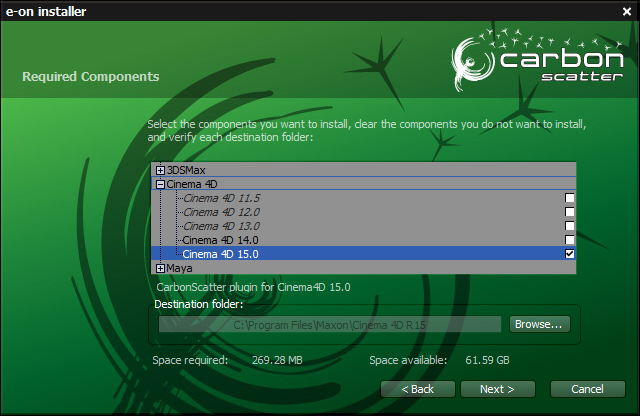This screenshot has width=640, height=416.
Task: Expand the 3DSMax tree node
Action: [x=160, y=170]
